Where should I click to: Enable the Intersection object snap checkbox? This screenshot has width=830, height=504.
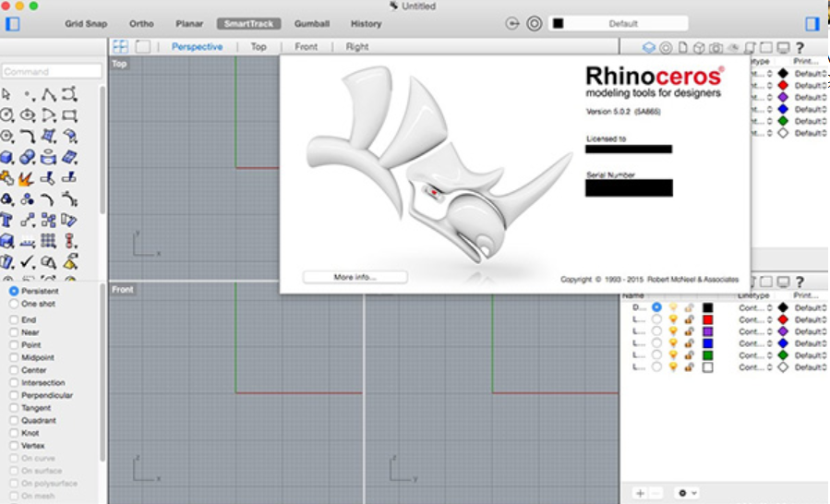pyautogui.click(x=14, y=382)
